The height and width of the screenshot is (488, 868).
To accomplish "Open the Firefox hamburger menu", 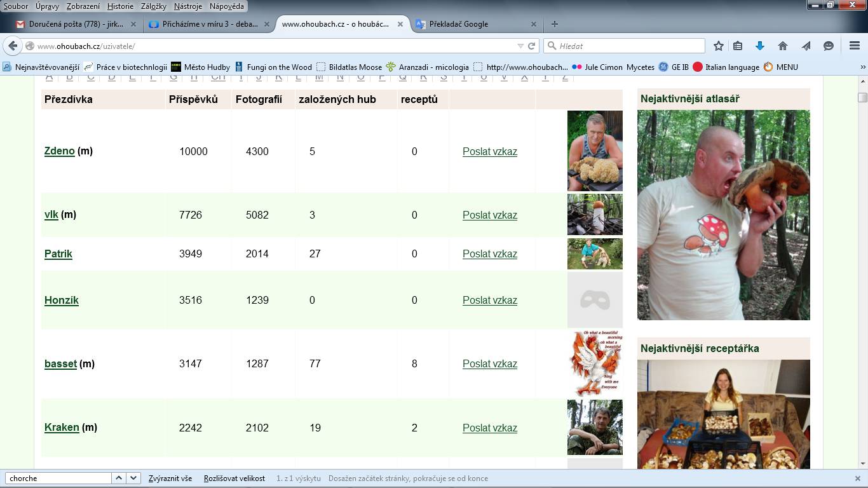I will (x=855, y=46).
